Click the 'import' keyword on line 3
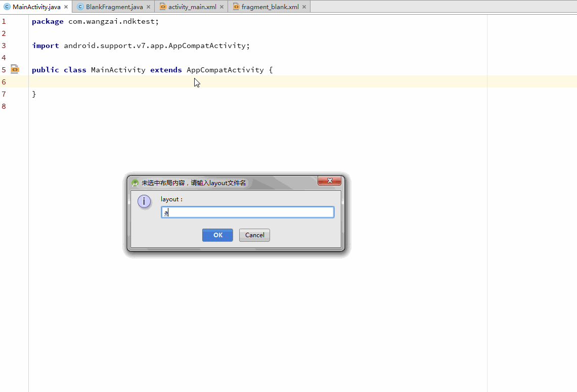The width and height of the screenshot is (577, 392). pos(46,46)
